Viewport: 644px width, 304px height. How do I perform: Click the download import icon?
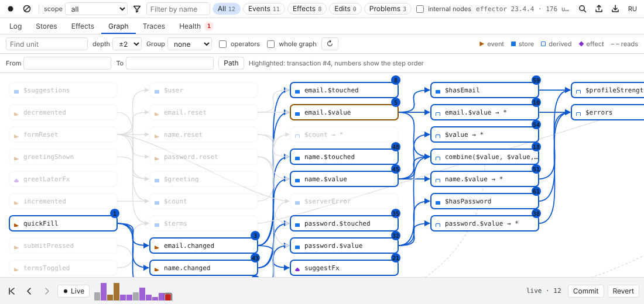pos(615,9)
